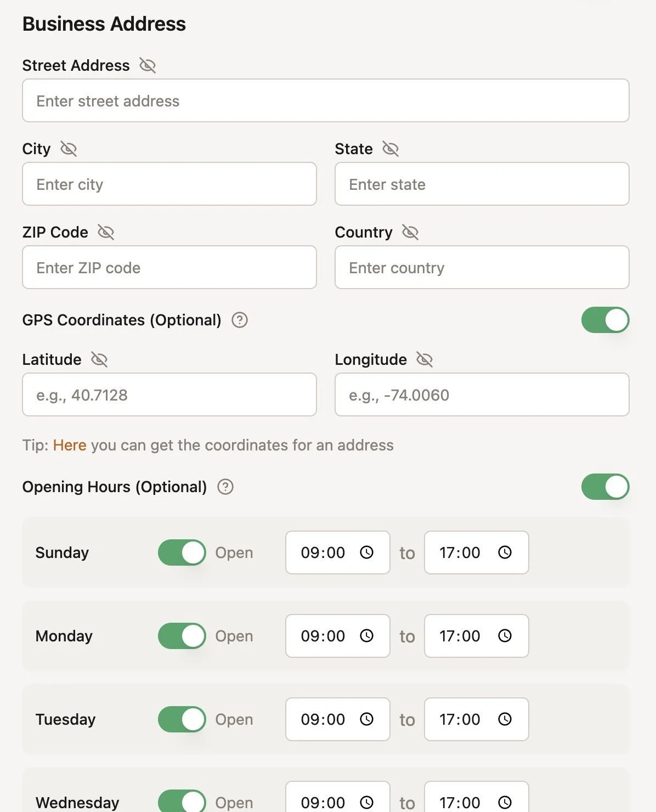
Task: Click the eye-off icon beside Longitude
Action: [425, 360]
